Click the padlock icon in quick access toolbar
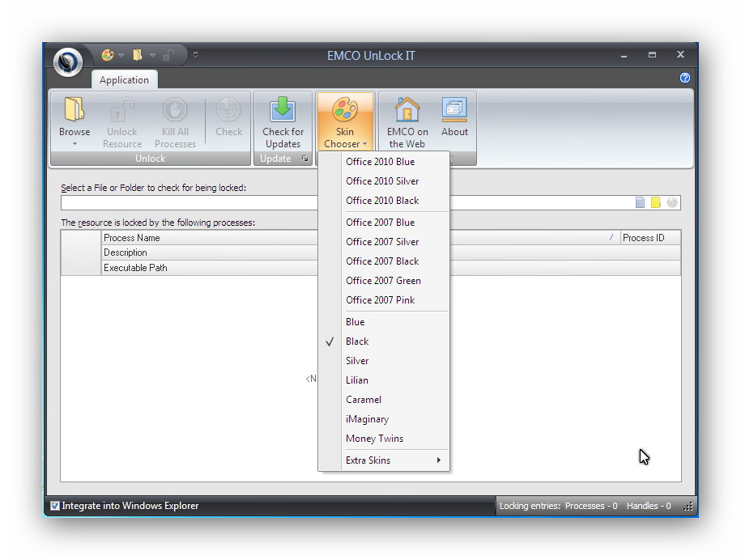The width and height of the screenshot is (741, 560). click(168, 55)
